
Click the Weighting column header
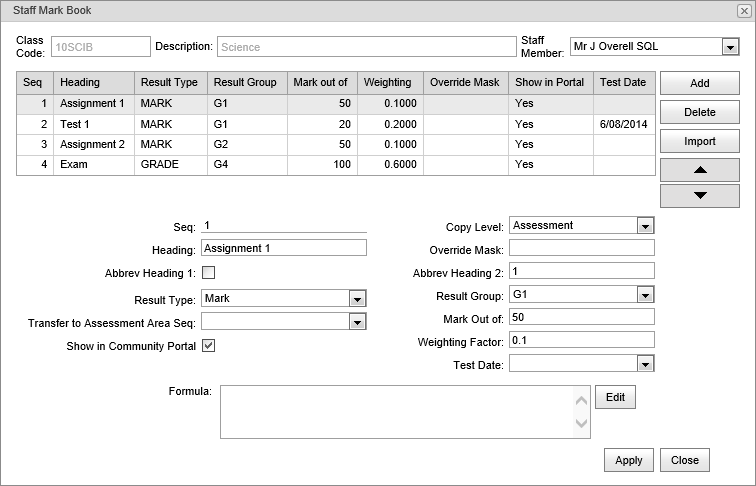[390, 82]
